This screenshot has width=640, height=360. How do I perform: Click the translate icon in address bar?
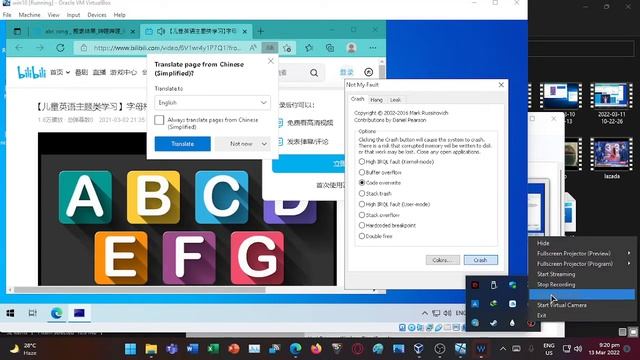[270, 48]
